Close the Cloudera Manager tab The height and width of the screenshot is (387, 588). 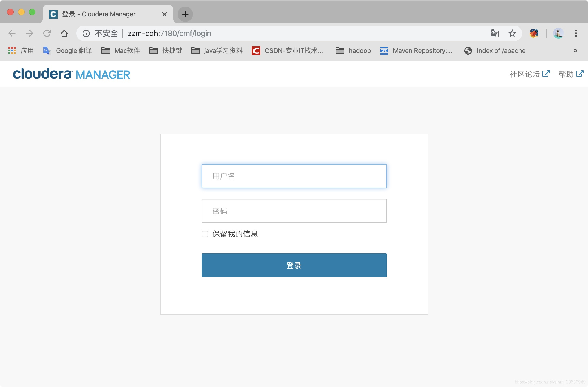pyautogui.click(x=164, y=14)
